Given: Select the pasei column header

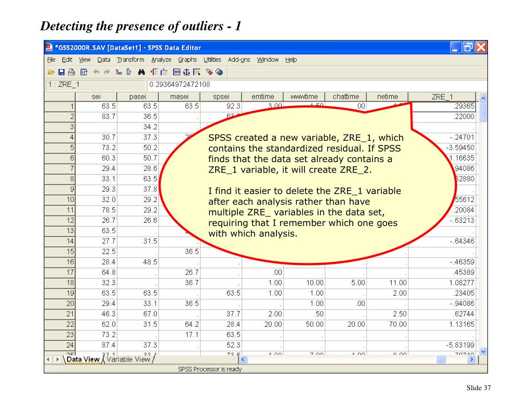Looking at the screenshot, I should (x=138, y=97).
